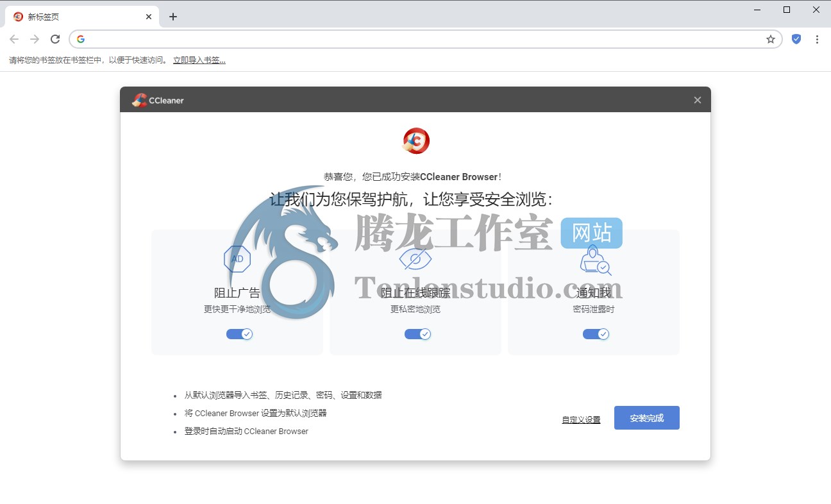Open the three-dot browser menu

point(817,39)
